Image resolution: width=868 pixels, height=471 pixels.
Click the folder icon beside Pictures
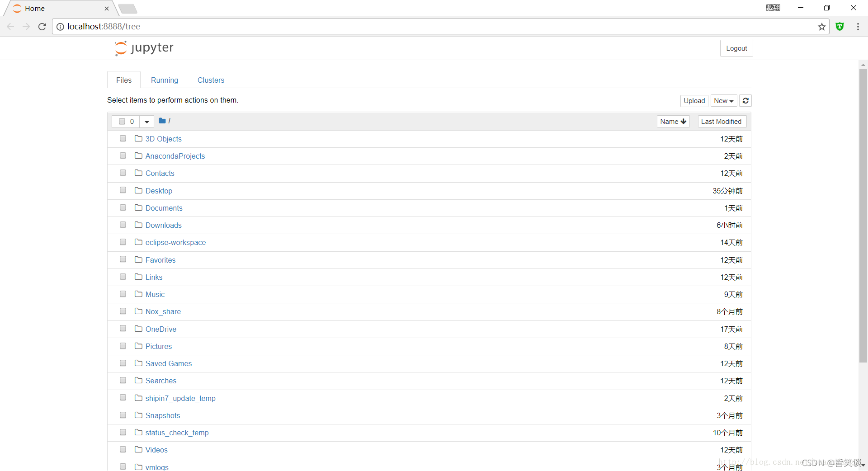pos(138,346)
